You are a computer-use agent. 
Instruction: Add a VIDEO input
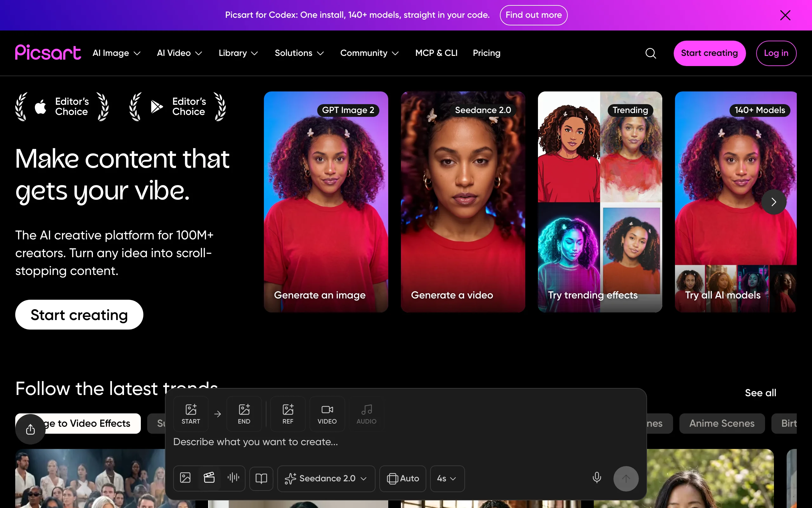click(327, 414)
